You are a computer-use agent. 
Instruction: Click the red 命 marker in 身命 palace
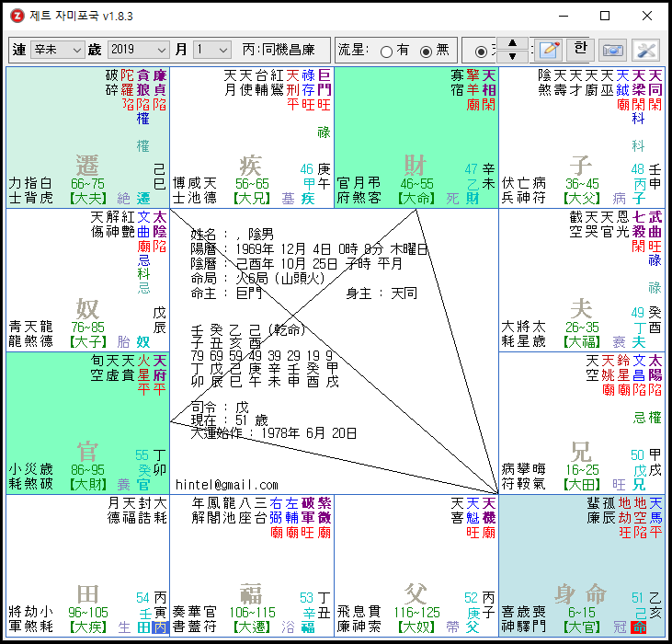[x=640, y=627]
